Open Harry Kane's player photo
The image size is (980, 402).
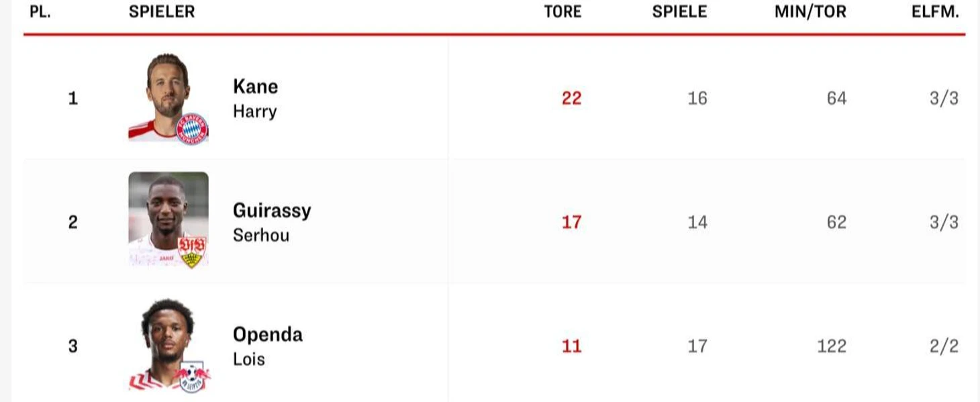click(x=168, y=97)
